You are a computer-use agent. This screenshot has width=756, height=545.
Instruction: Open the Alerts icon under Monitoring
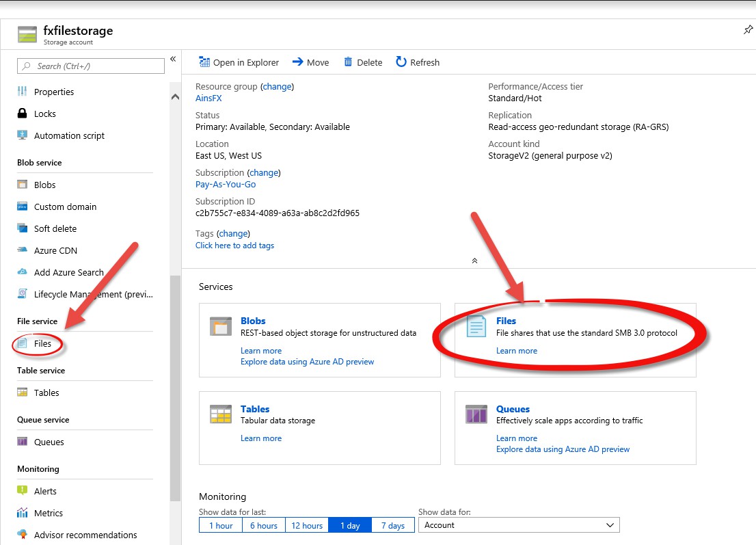pyautogui.click(x=22, y=490)
